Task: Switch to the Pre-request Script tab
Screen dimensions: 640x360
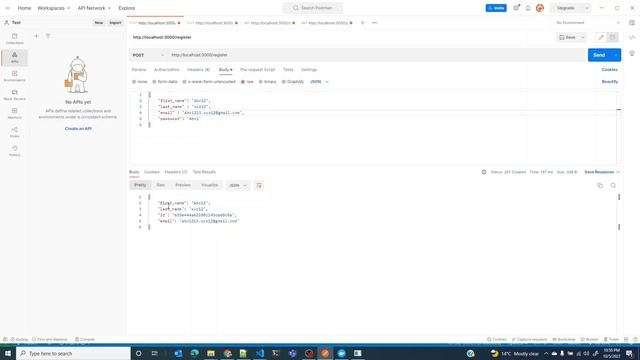Action: (258, 70)
